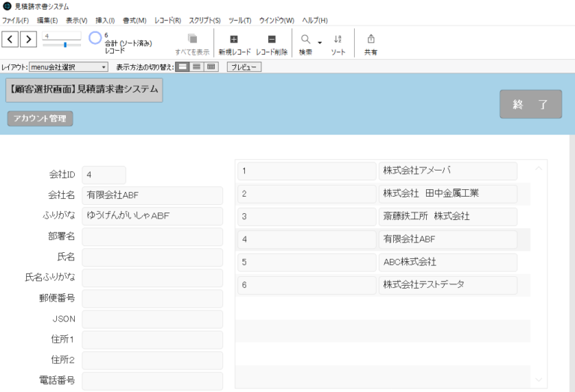
Task: Switch to list view
Action: click(x=197, y=67)
